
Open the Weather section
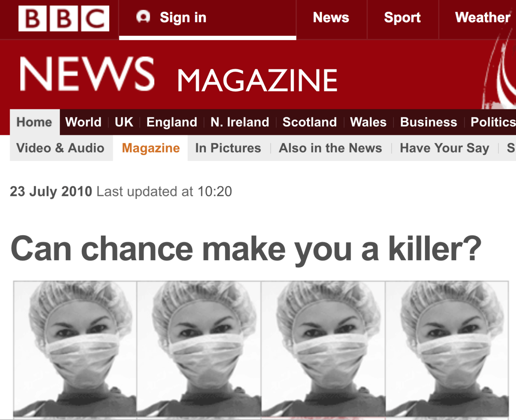483,17
